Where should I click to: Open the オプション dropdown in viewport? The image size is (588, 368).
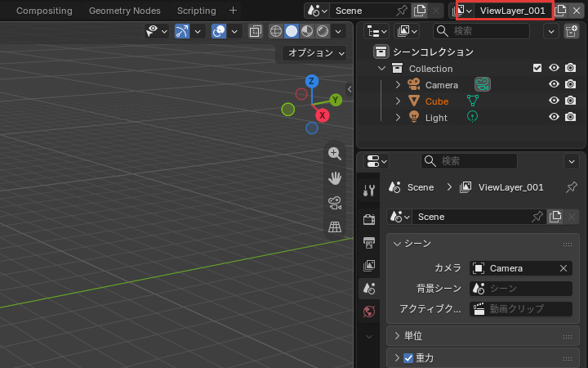[314, 53]
